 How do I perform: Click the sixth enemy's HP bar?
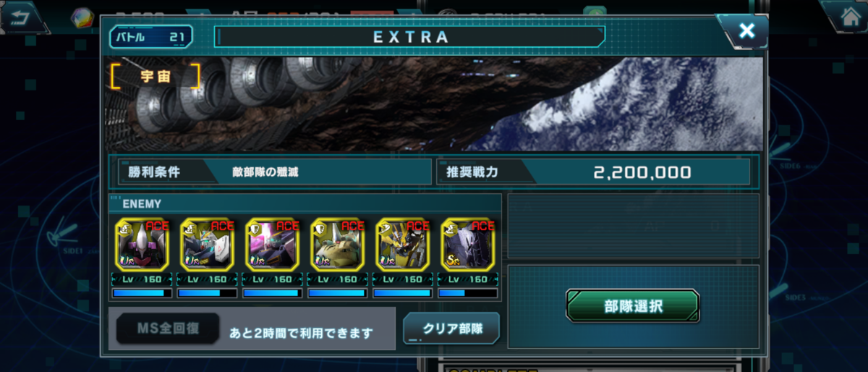(468, 293)
